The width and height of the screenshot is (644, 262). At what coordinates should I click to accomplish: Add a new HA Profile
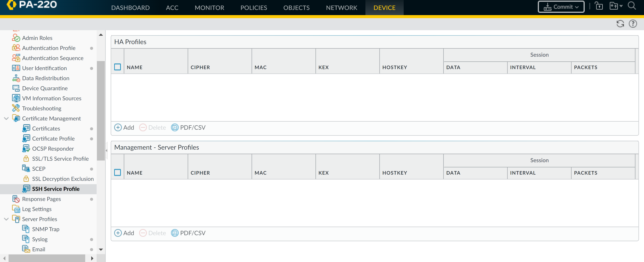[124, 127]
